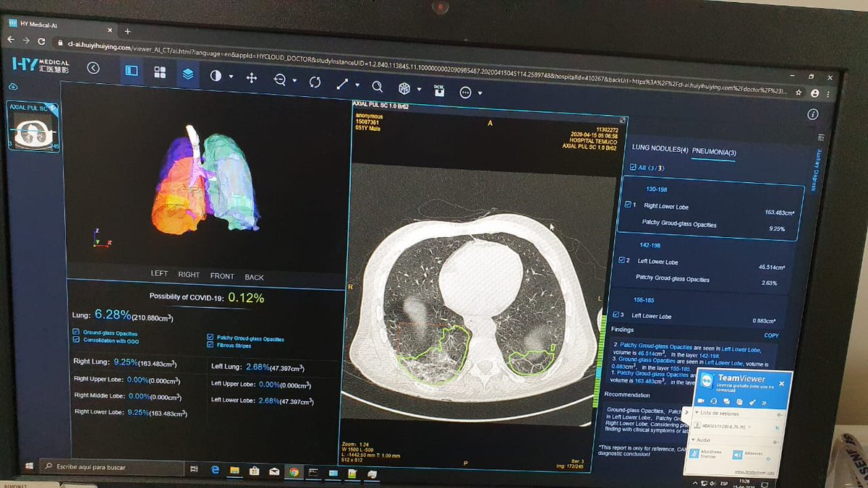This screenshot has height=488, width=868.
Task: Toggle checkbox for finding 1 Right Lower Lobe
Action: pos(628,205)
